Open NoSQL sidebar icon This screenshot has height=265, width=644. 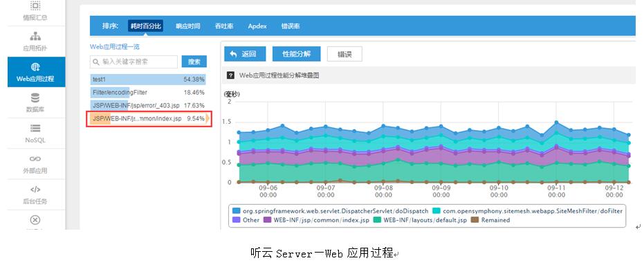35,129
